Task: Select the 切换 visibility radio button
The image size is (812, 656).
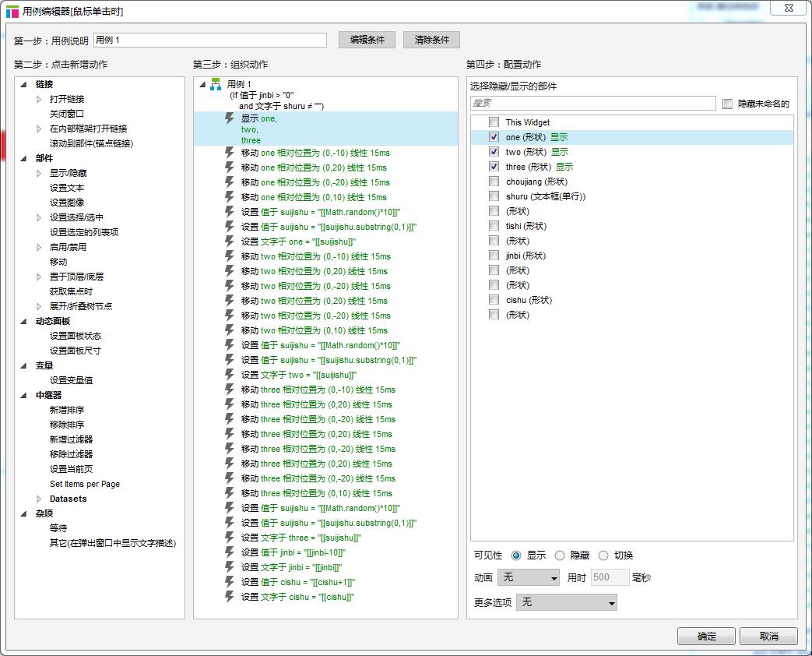Action: click(603, 555)
